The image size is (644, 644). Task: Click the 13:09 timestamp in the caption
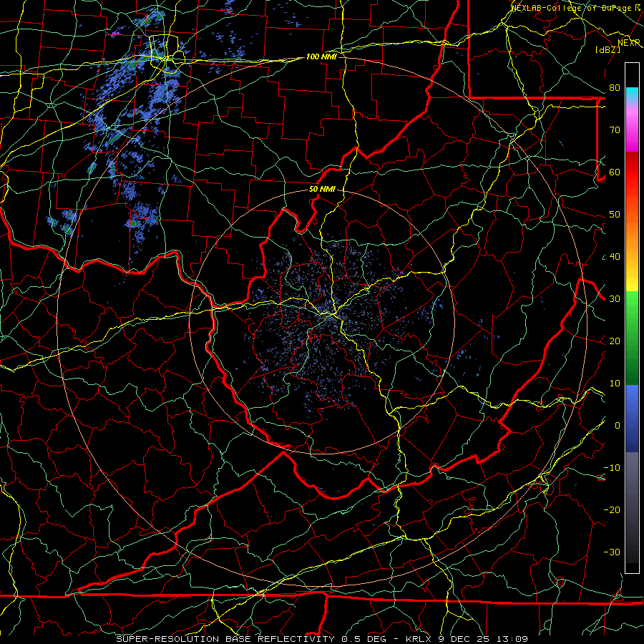512,639
